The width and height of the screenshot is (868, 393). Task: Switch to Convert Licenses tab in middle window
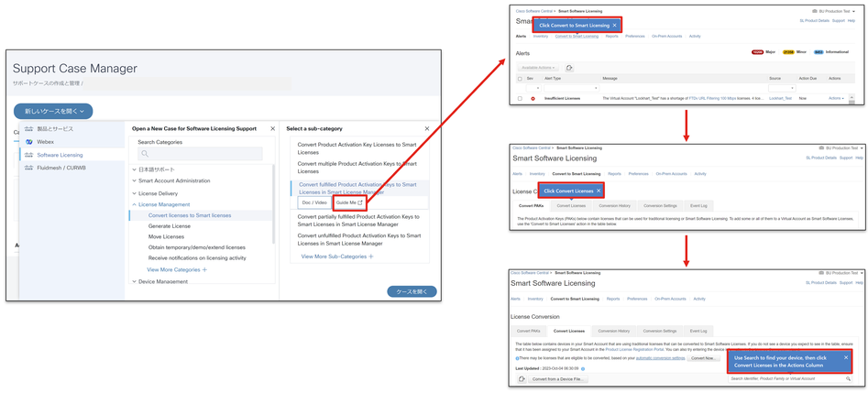coord(570,206)
